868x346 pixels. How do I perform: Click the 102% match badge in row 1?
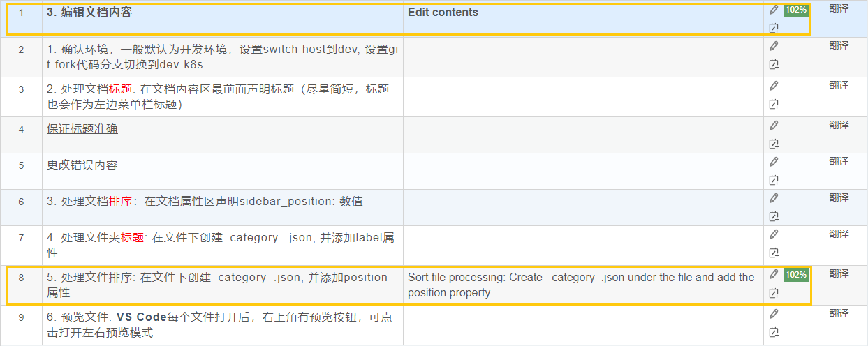[x=795, y=10]
